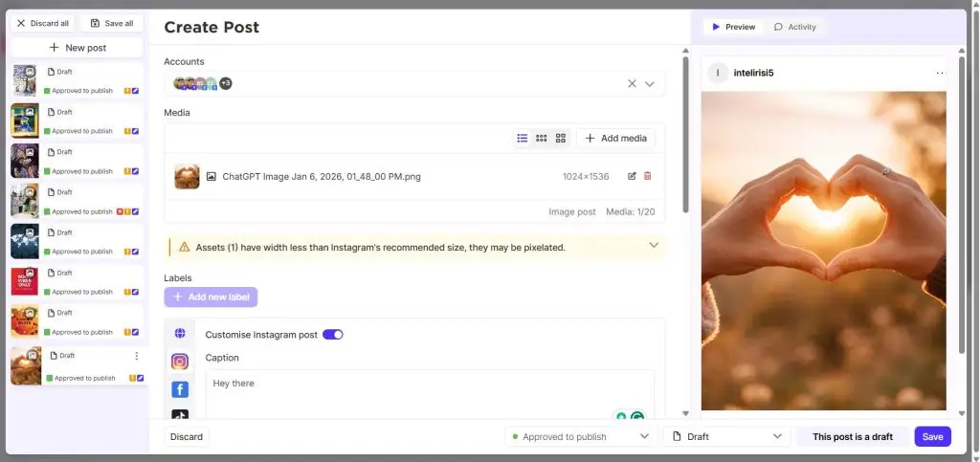The height and width of the screenshot is (462, 980).
Task: Click the intelirisi5 username
Action: (754, 73)
